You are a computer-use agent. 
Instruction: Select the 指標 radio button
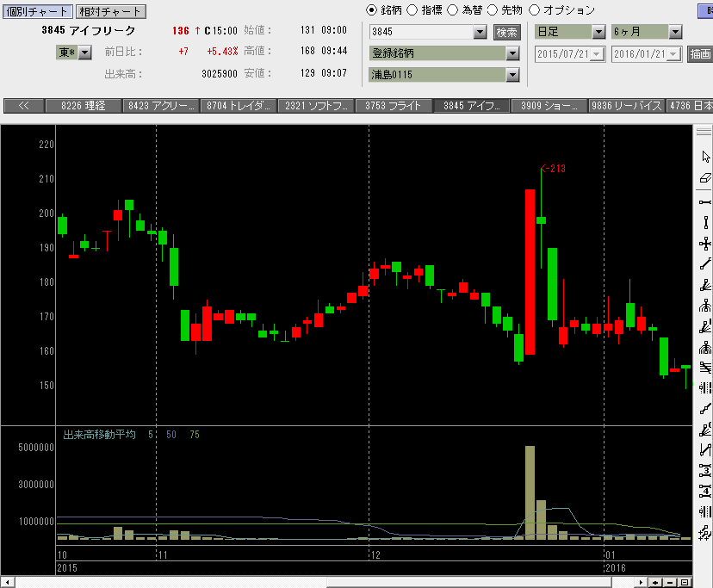[412, 10]
